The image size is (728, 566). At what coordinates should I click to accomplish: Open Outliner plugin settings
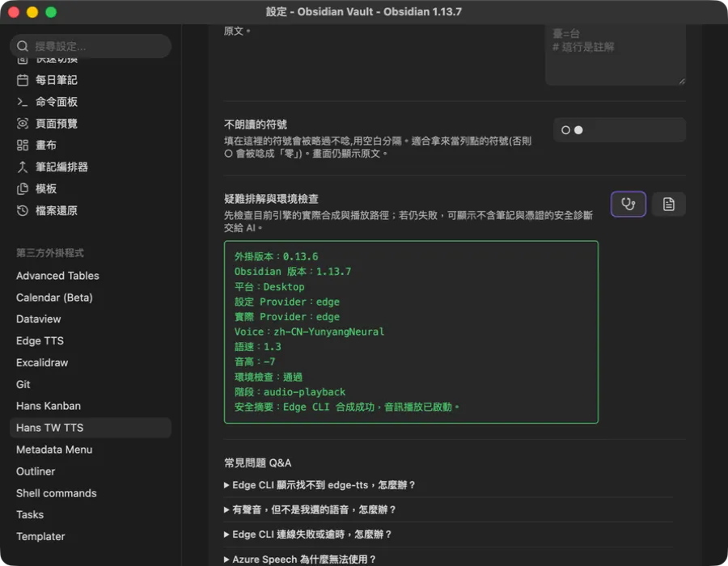tap(91, 471)
